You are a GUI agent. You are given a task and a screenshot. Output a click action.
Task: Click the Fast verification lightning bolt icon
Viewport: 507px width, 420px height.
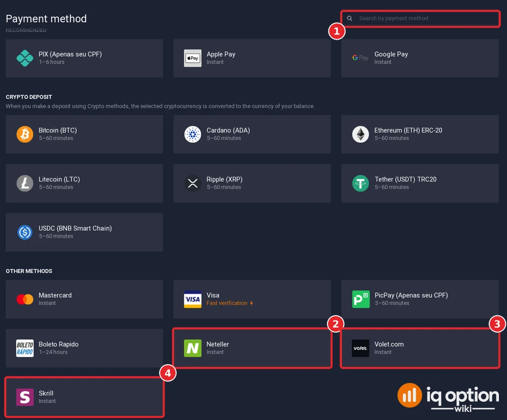coord(251,303)
